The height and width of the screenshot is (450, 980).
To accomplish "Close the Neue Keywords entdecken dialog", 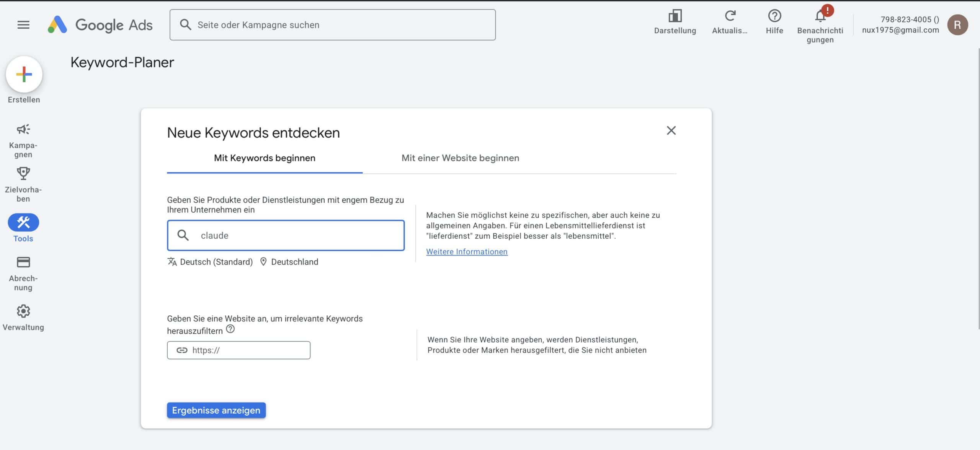I will (671, 130).
